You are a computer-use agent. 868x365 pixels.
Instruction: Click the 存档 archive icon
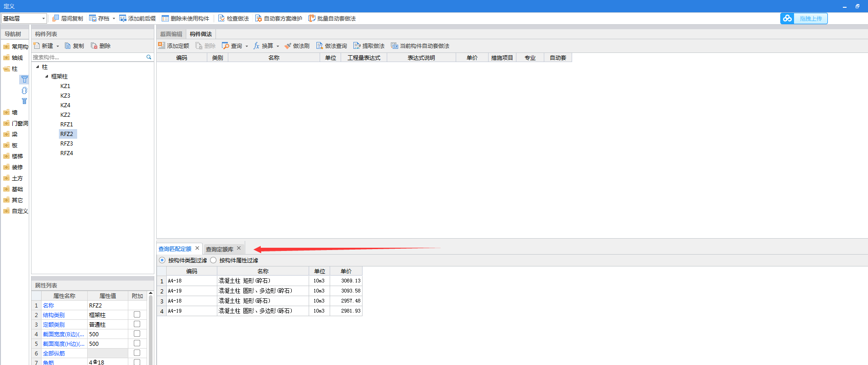[x=93, y=18]
